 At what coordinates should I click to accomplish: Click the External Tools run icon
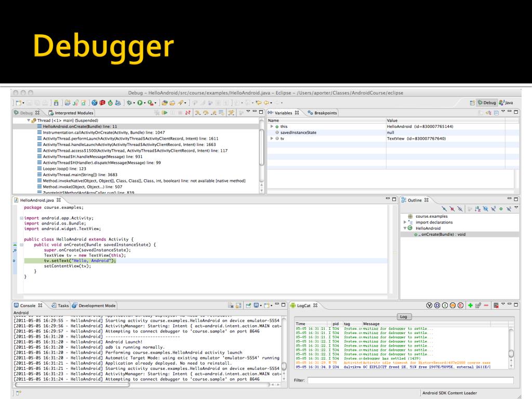tap(150, 102)
